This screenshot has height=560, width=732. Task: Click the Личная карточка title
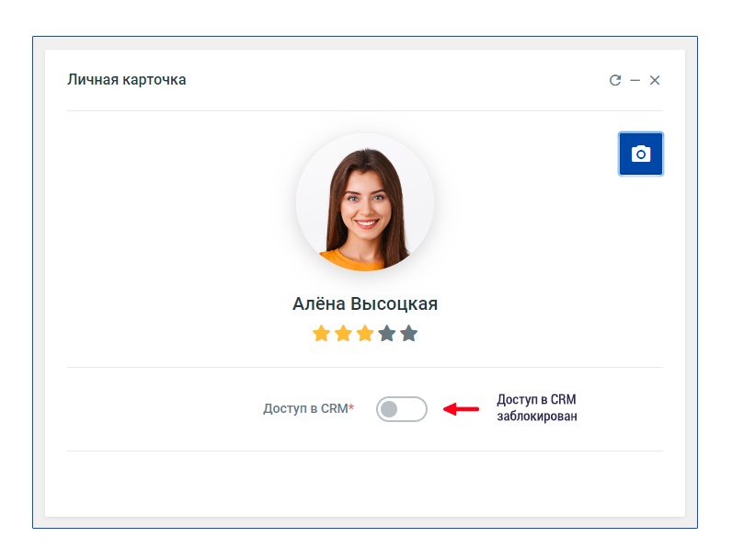(127, 80)
